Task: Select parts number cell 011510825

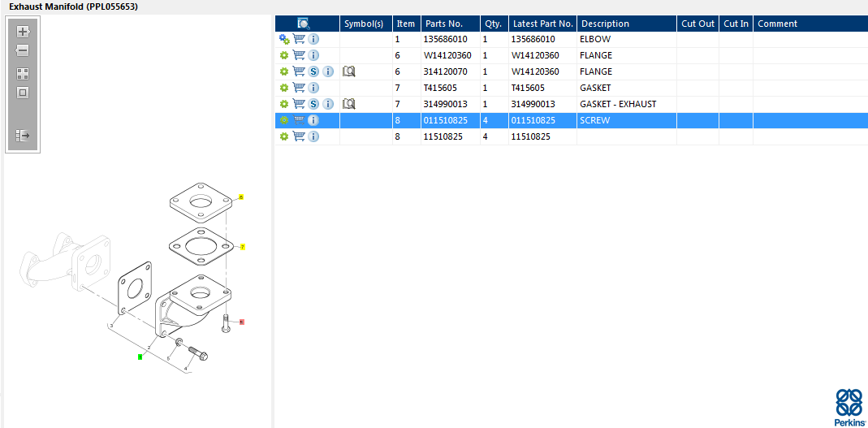Action: click(451, 120)
